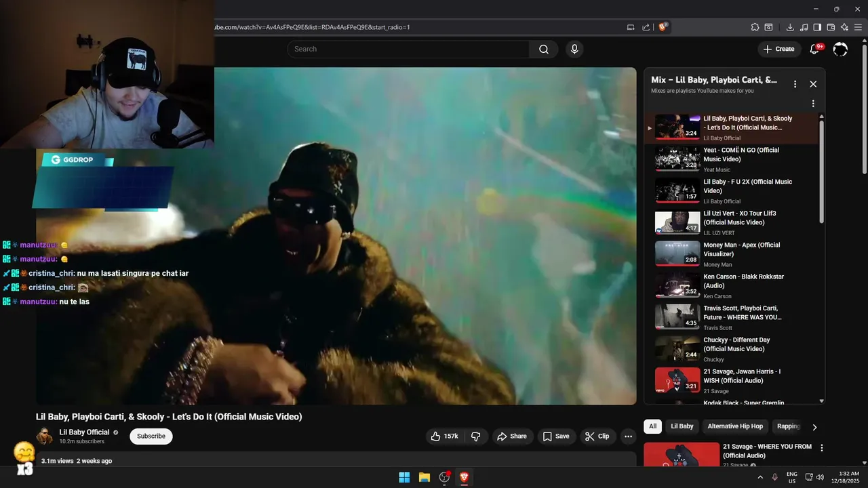The height and width of the screenshot is (488, 868).
Task: Play Lil Uzi Vert - XO Tour Llif3
Action: click(732, 222)
